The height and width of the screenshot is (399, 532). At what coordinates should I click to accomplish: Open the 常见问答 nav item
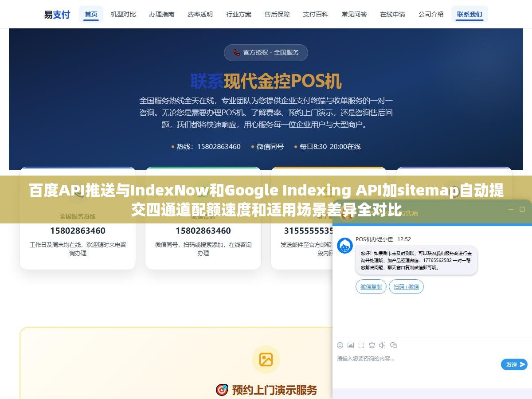[x=354, y=14]
